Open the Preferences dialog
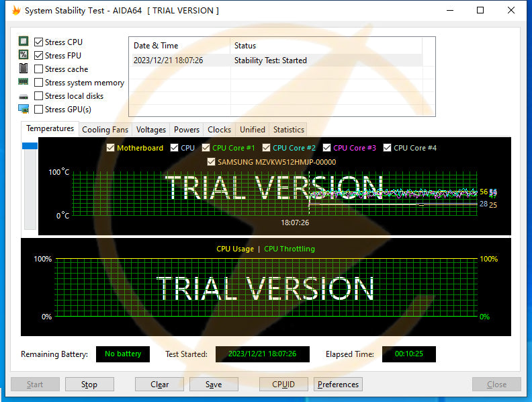Viewport: 532px width, 402px height. (338, 385)
